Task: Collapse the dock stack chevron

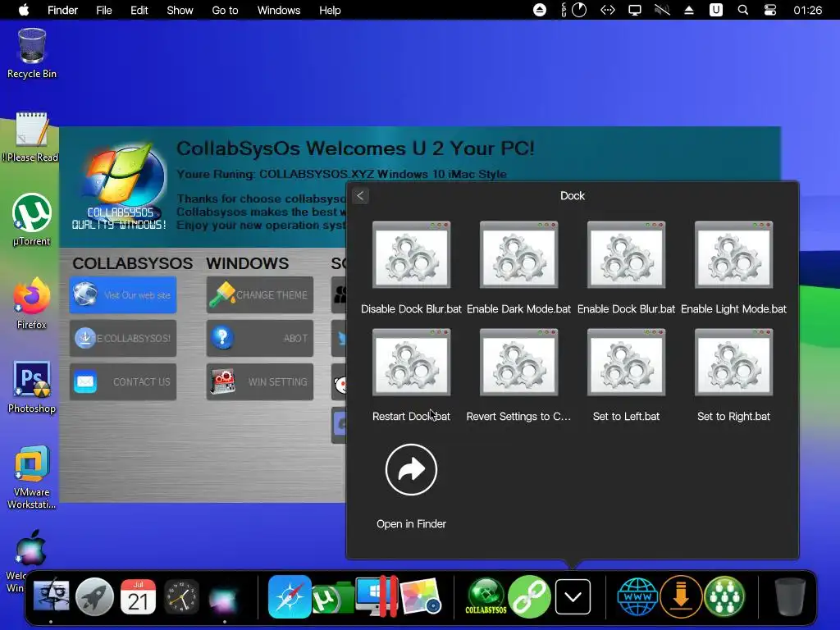Action: tap(573, 596)
